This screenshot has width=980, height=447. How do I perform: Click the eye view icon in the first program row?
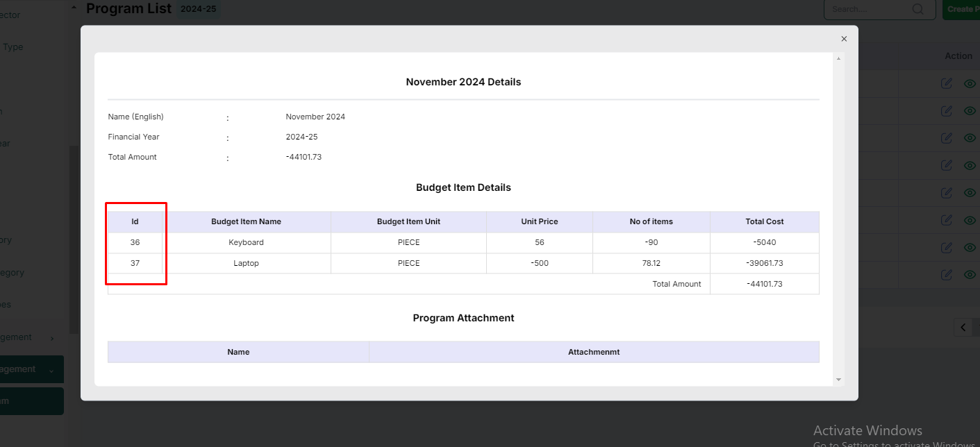[970, 83]
